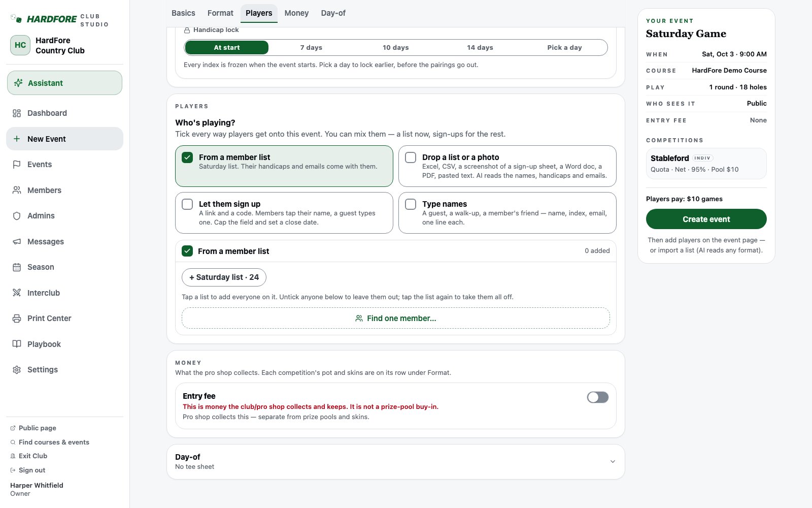Click the Interclub crossed swords icon
The height and width of the screenshot is (508, 812).
(x=17, y=293)
